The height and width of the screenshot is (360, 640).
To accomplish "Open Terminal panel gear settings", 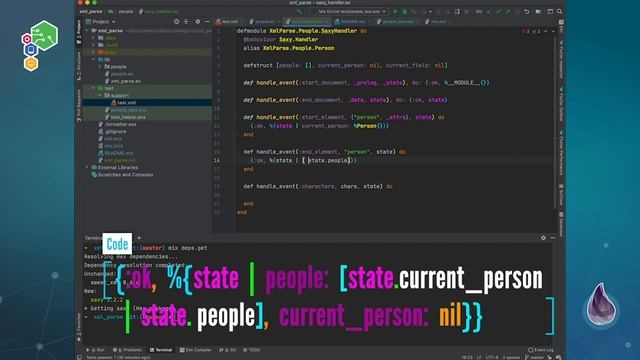I will point(543,238).
